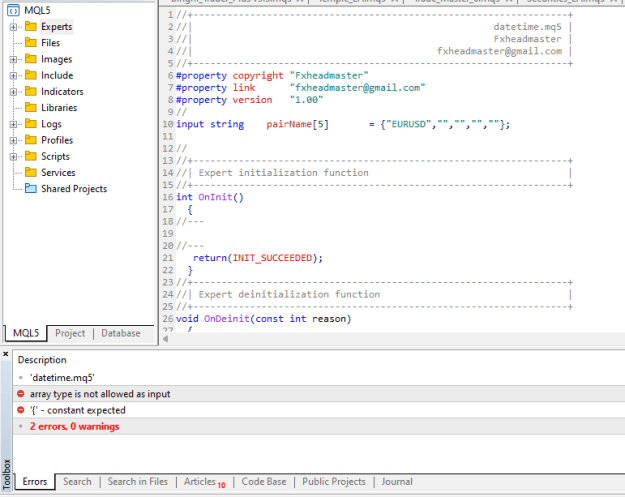Expand the Indicators folder node
The image size is (625, 497).
pos(13,92)
